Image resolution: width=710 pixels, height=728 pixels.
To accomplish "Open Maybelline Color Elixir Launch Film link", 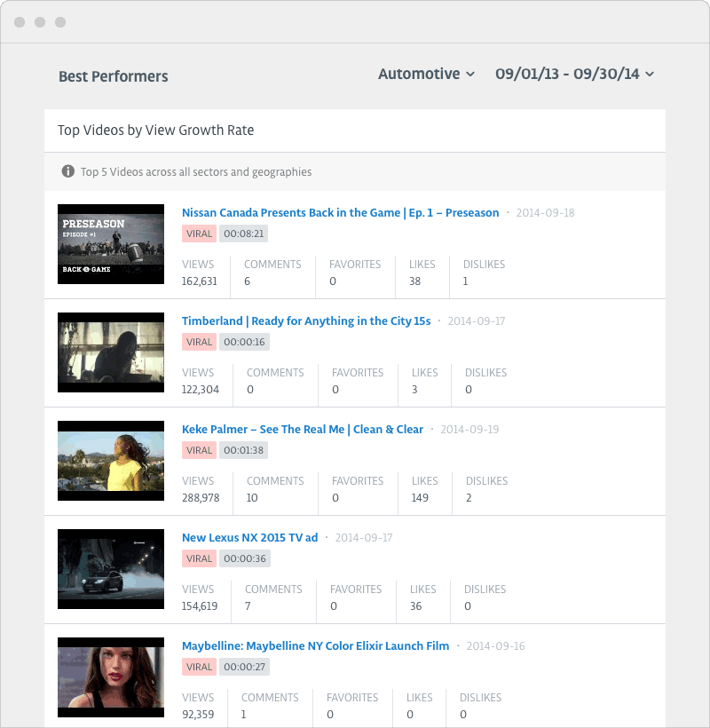I will pos(315,646).
